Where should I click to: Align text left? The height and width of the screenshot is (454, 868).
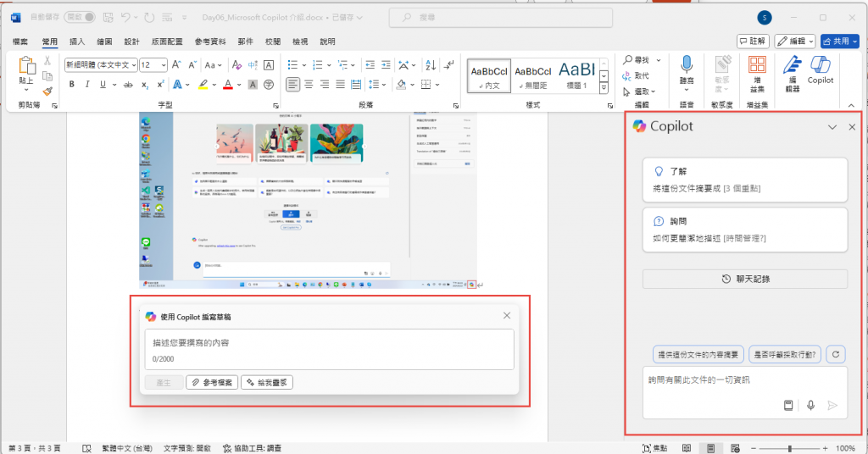point(292,85)
